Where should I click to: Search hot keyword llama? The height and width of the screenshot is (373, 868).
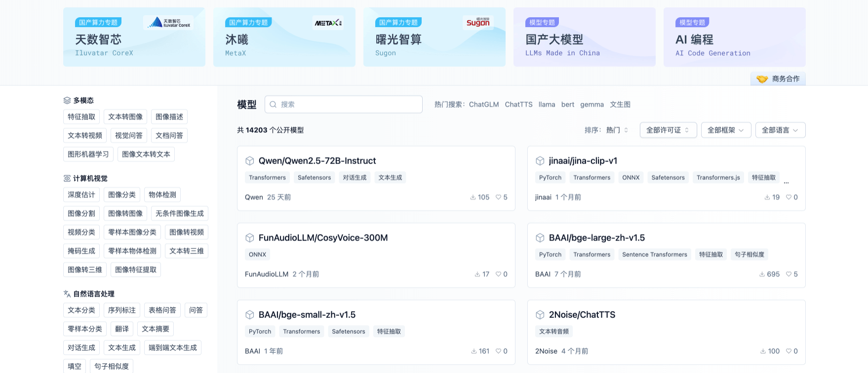(547, 105)
